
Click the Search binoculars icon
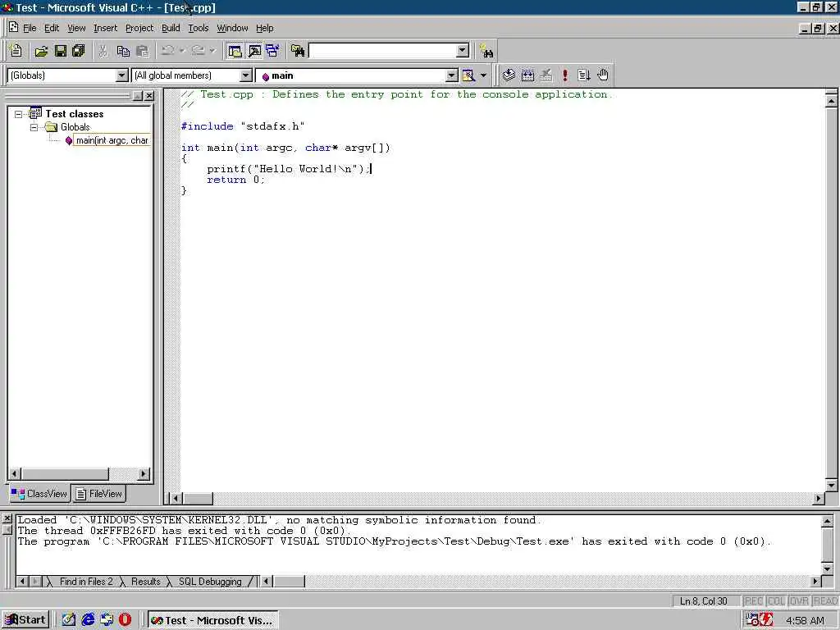point(486,52)
